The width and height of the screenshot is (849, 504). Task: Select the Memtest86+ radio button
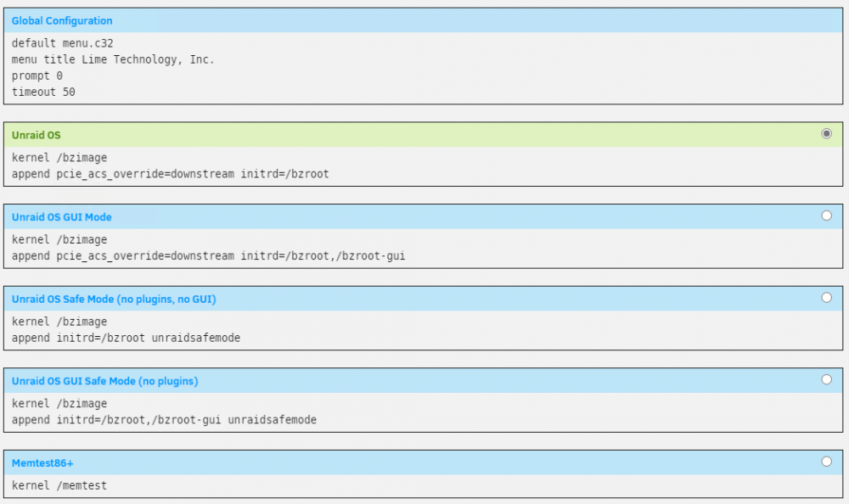[826, 462]
